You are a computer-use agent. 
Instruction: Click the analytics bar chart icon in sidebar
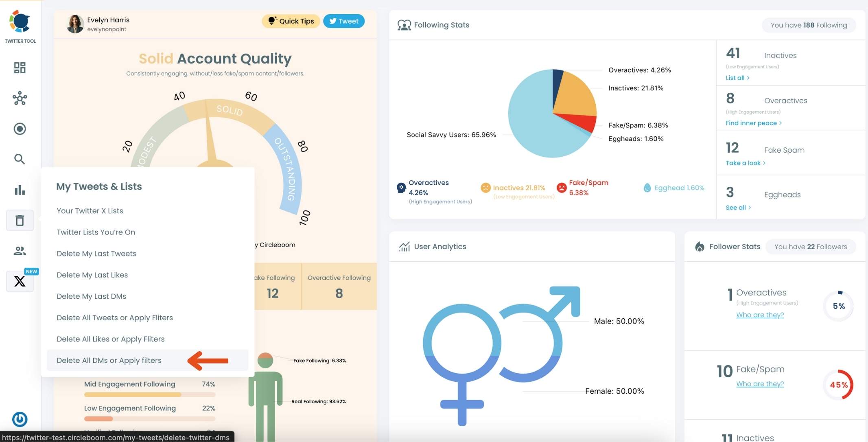click(x=20, y=189)
